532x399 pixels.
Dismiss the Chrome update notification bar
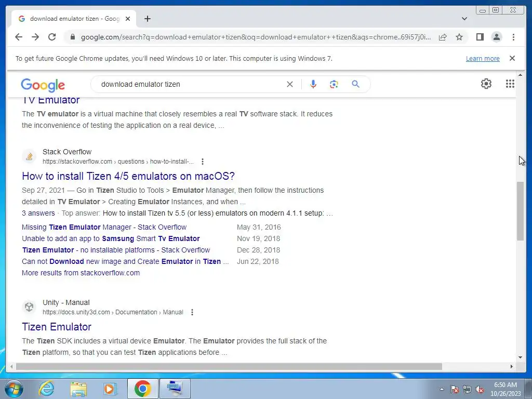(x=512, y=58)
